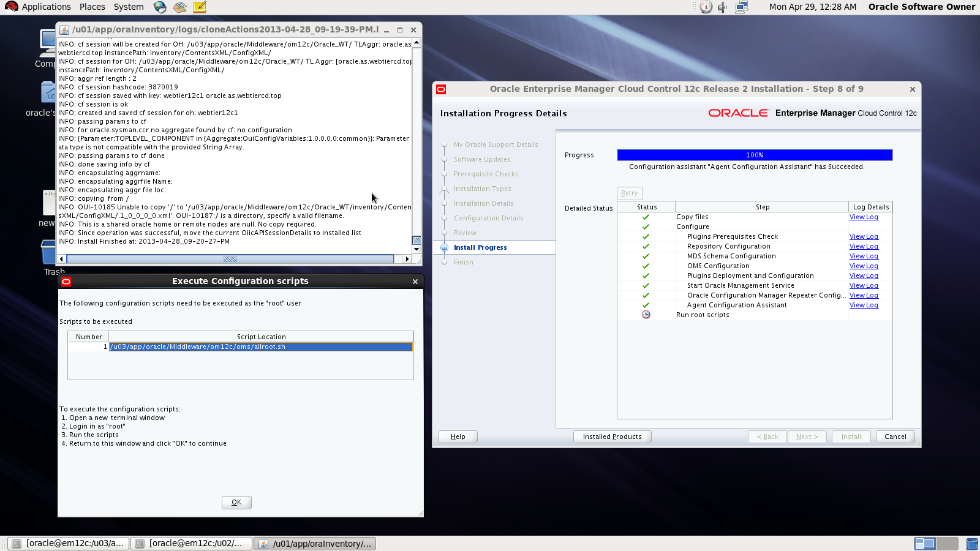Click the Installed Products button
This screenshot has height=551, width=980.
click(612, 437)
